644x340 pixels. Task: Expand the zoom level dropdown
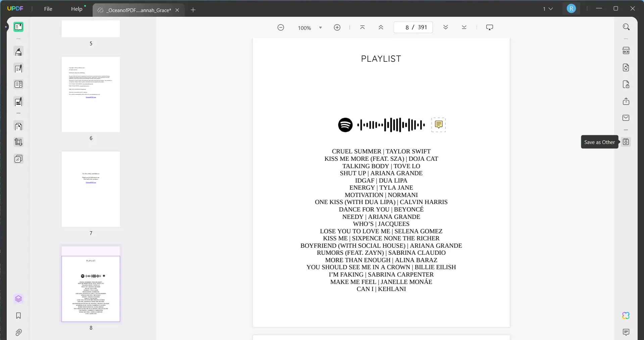click(320, 28)
